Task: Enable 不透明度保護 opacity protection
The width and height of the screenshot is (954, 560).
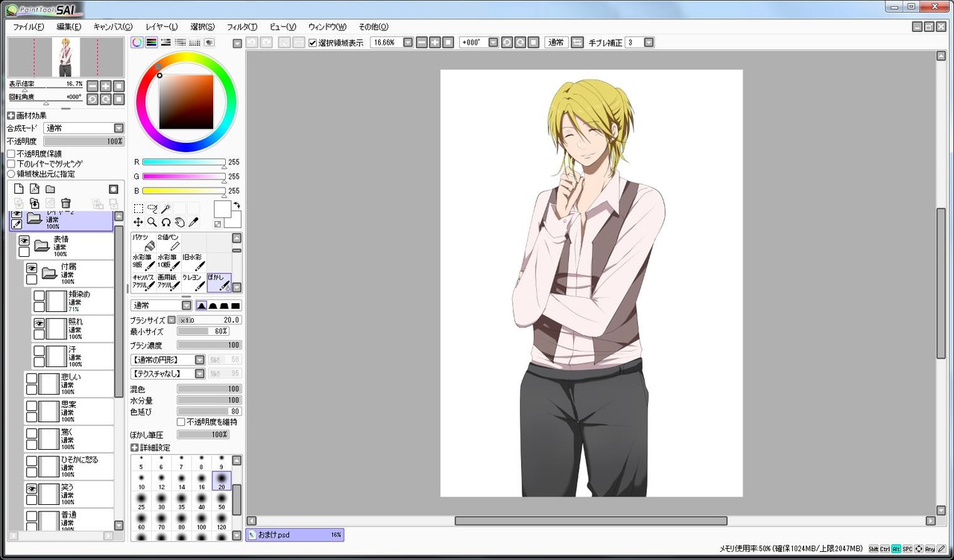Action: [11, 154]
